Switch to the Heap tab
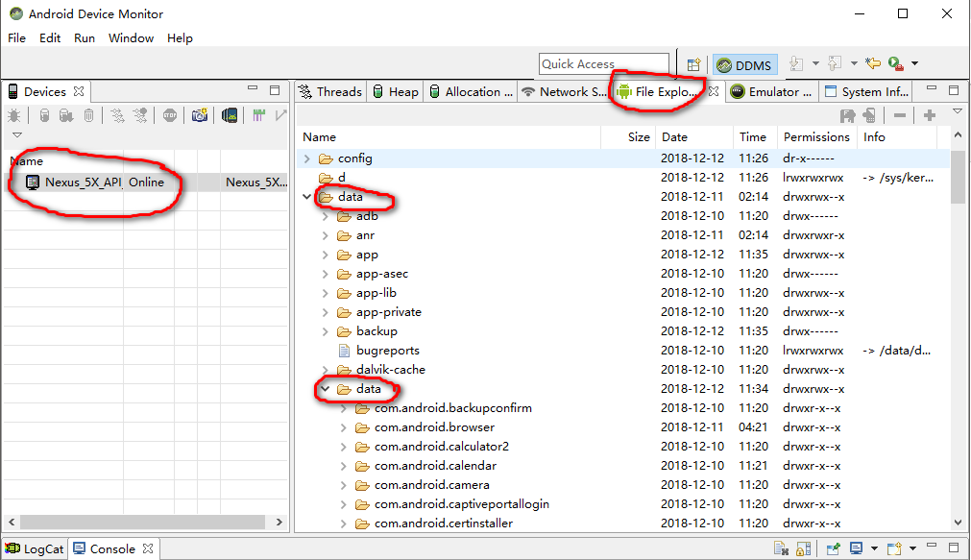 tap(397, 91)
